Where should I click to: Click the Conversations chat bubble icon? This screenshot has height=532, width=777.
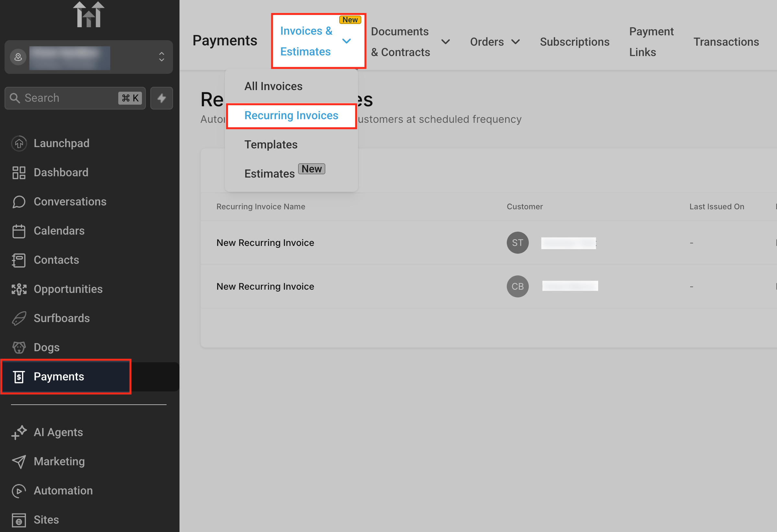[19, 202]
